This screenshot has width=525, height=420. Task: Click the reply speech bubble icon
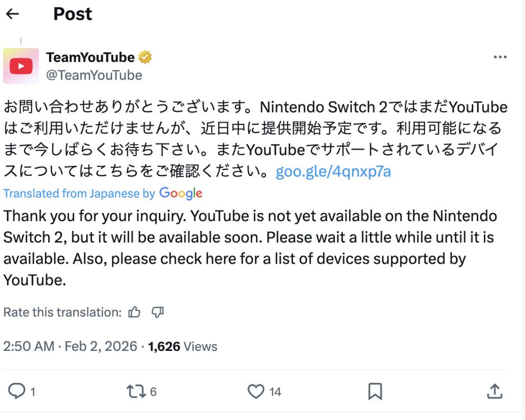pyautogui.click(x=17, y=392)
